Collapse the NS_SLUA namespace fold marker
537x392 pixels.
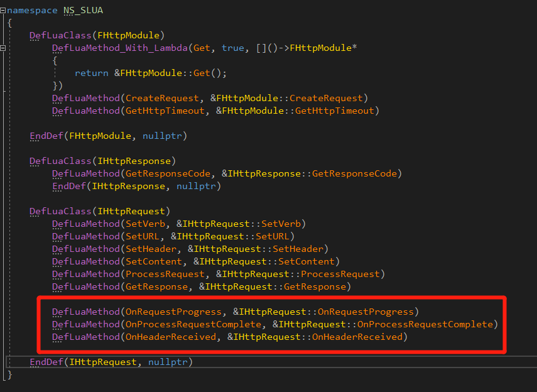[x=3, y=10]
